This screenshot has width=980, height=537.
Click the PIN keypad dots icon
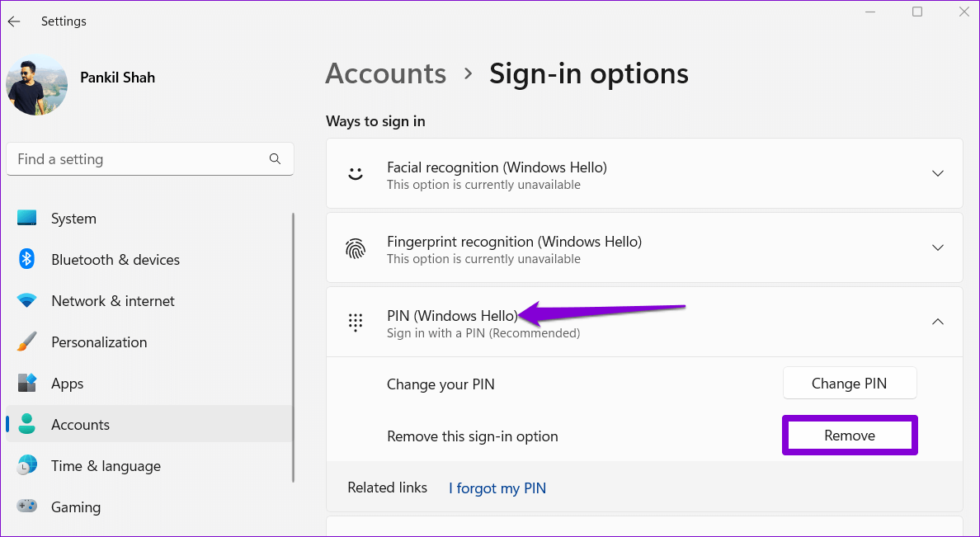(356, 322)
